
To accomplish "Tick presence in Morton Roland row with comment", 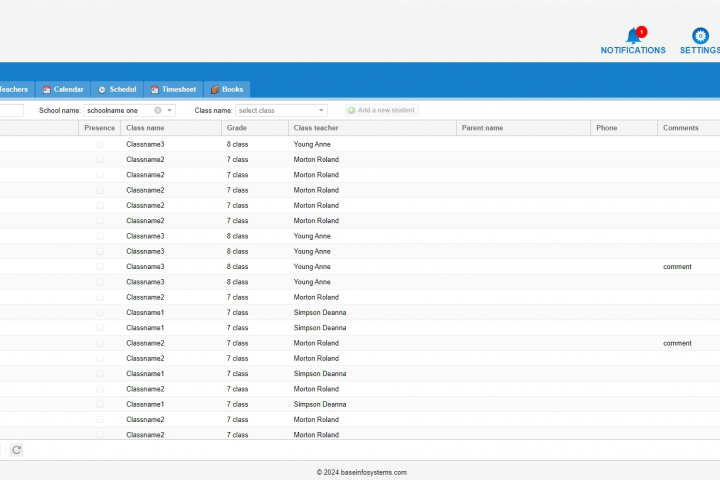I will tap(100, 343).
